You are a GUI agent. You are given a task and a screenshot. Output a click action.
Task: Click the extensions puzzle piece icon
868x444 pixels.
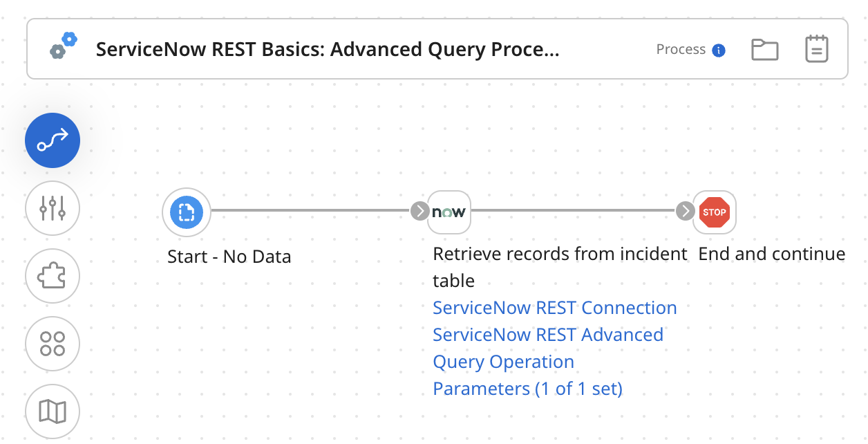[x=52, y=276]
